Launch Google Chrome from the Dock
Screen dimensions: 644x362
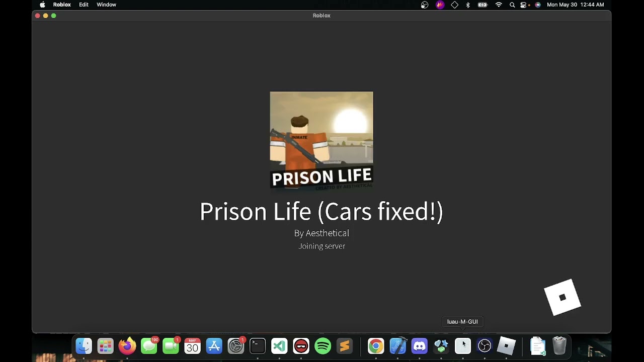(x=376, y=346)
